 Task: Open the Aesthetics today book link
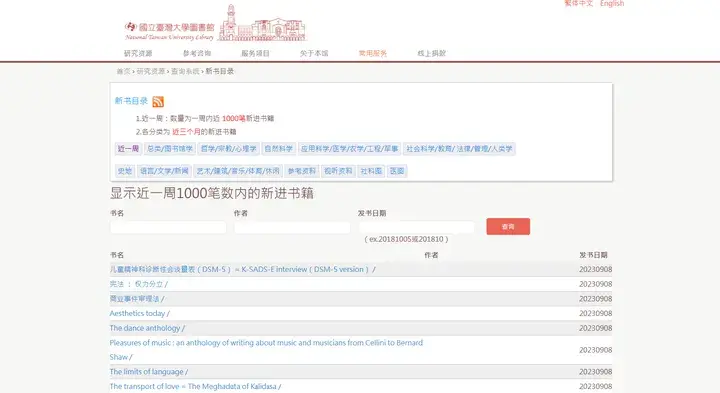coord(140,314)
